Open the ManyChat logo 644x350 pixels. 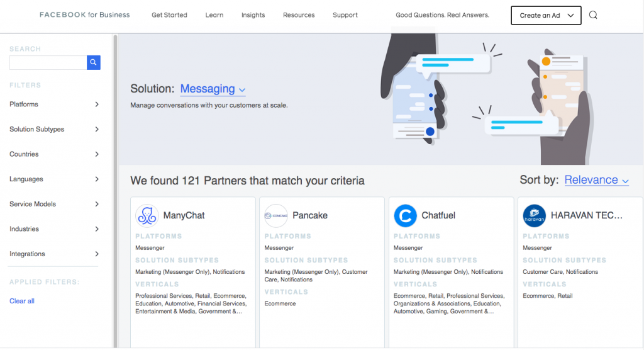(147, 215)
